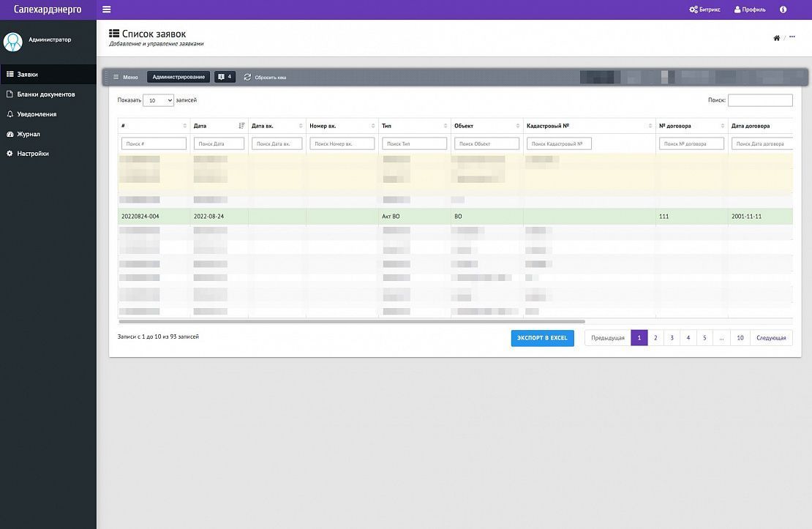Focus the Поиск Объект filter field
This screenshot has width=812, height=529.
(486, 144)
